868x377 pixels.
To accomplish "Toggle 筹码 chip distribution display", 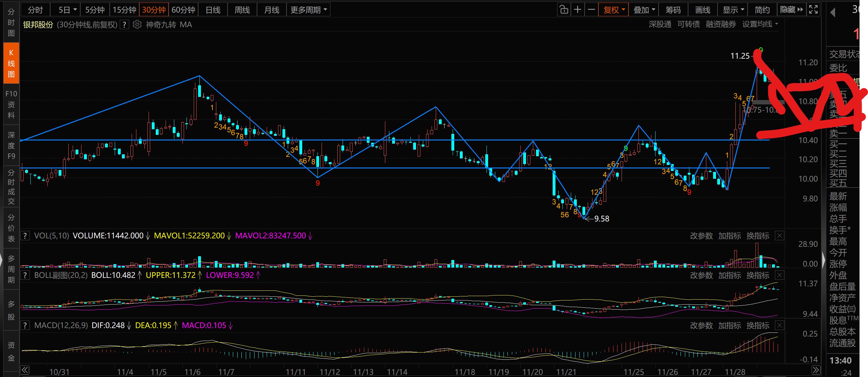I will (673, 10).
